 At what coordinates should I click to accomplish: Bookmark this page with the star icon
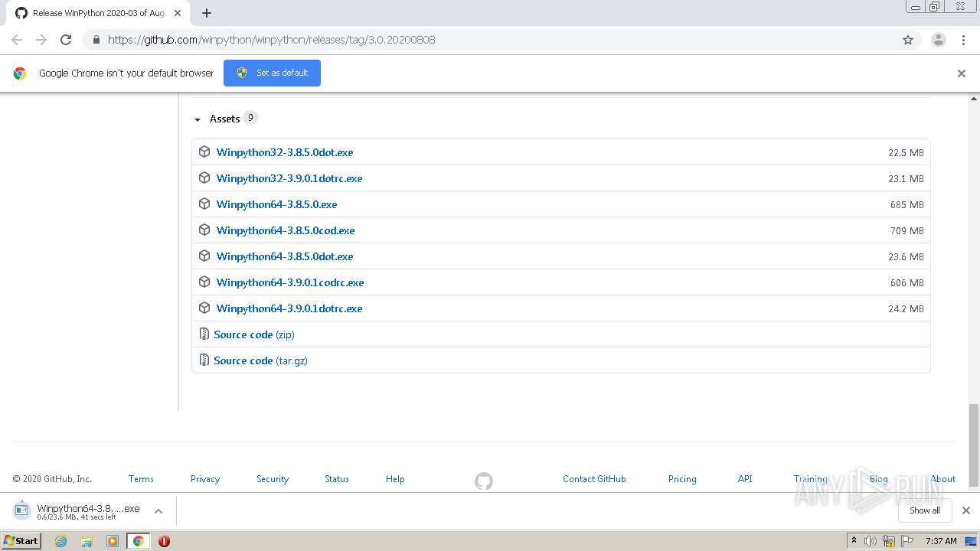[x=908, y=40]
